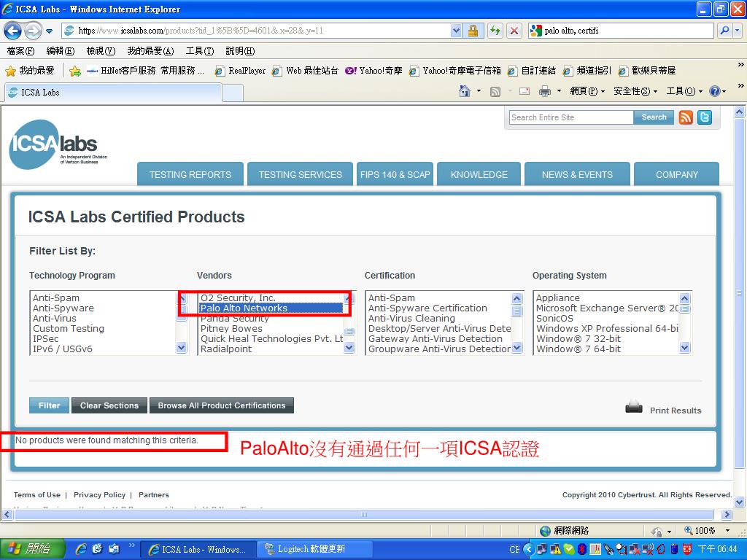This screenshot has height=560, width=747.
Task: Click the Clear Sections button
Action: tap(109, 405)
